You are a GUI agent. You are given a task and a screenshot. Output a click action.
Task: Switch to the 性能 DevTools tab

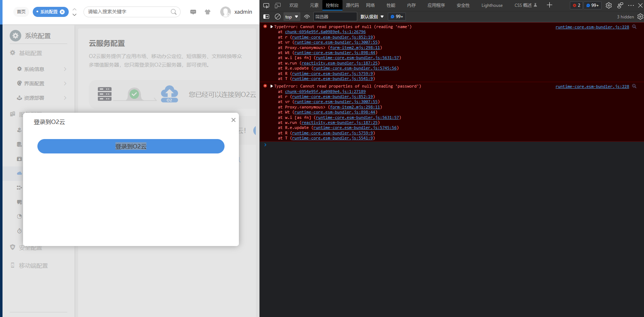tap(391, 5)
